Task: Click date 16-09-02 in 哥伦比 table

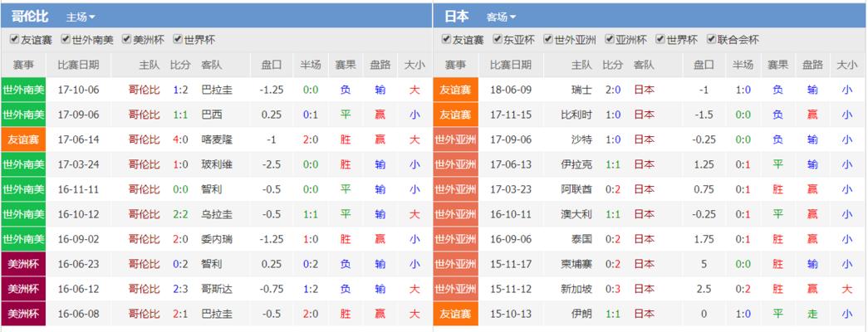Action: [x=79, y=239]
